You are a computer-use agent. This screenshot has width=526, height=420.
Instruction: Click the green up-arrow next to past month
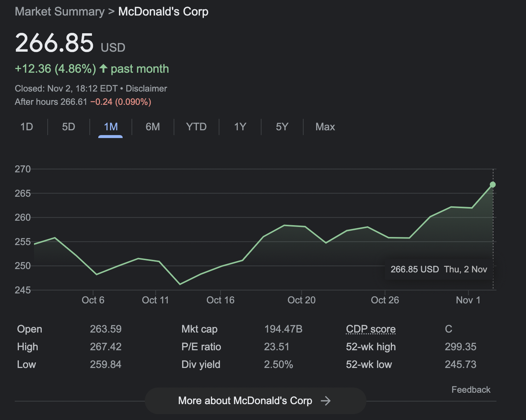(x=103, y=69)
